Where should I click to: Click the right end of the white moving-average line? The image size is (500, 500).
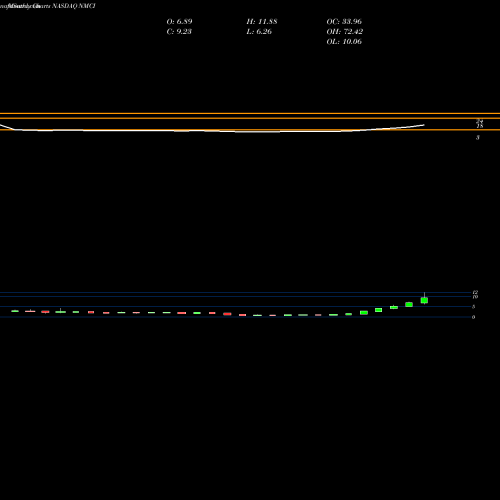424,125
